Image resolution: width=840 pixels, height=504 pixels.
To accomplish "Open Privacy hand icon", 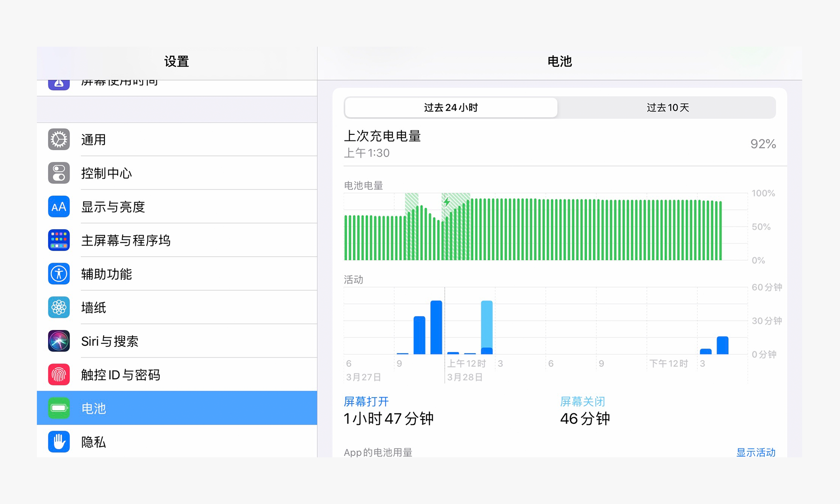I will coord(59,442).
